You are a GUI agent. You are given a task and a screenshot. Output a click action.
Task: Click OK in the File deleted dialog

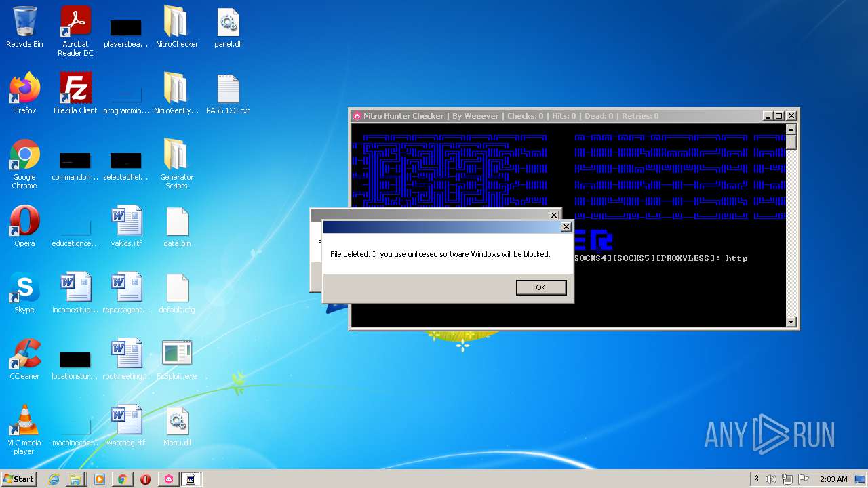540,287
